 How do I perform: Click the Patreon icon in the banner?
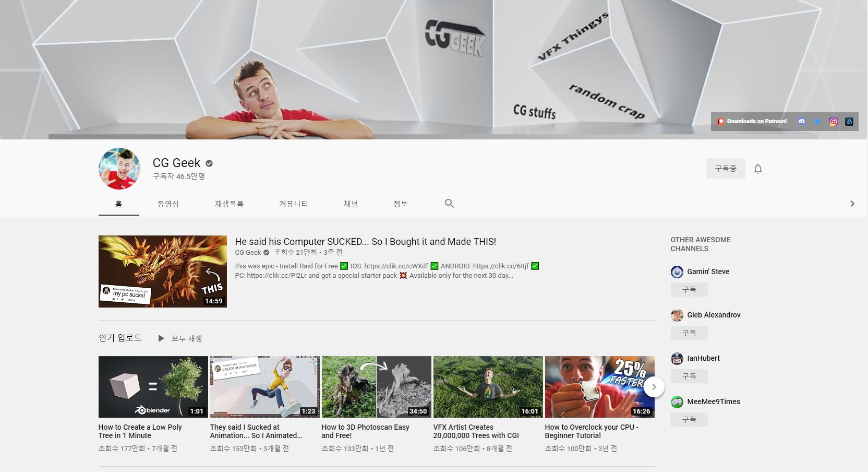(720, 122)
